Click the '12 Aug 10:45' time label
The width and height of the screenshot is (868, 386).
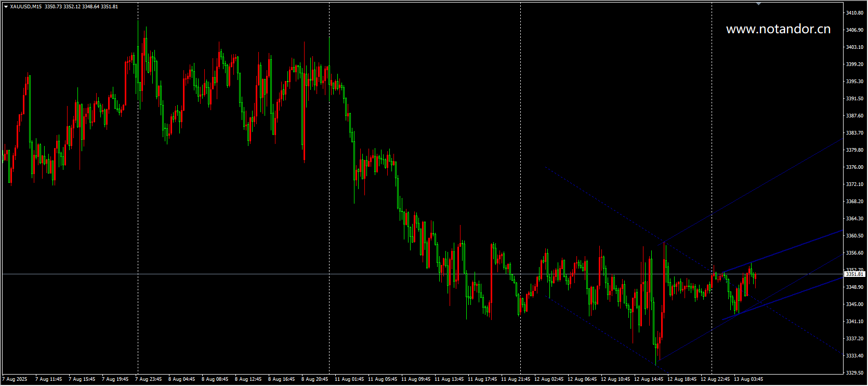point(615,379)
